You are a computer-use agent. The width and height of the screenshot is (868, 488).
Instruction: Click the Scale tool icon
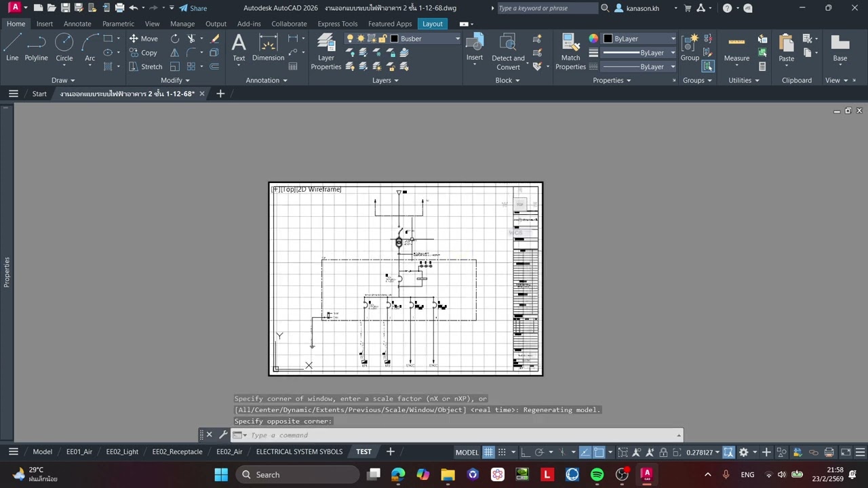coord(175,66)
